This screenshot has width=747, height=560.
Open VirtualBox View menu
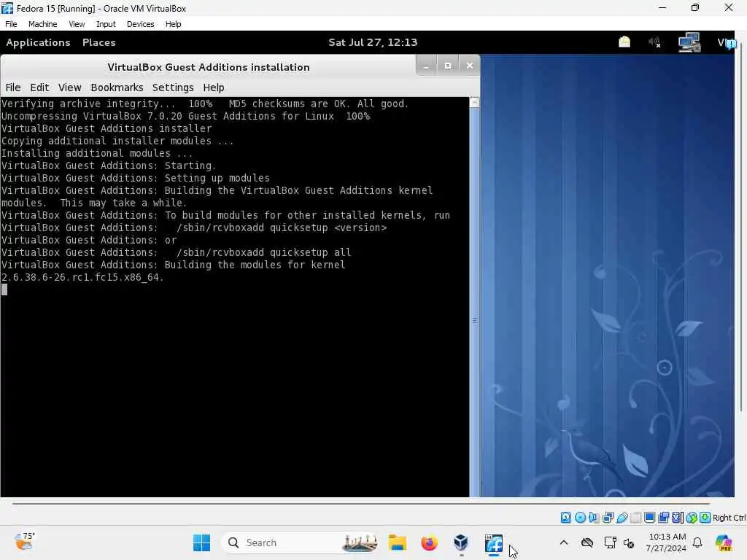[x=77, y=24]
